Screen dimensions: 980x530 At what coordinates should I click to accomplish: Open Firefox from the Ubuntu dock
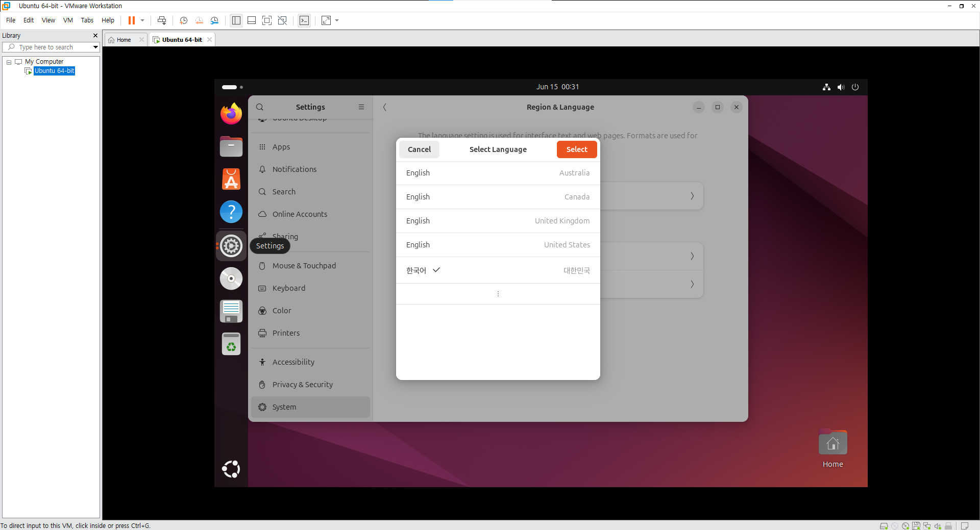231,114
